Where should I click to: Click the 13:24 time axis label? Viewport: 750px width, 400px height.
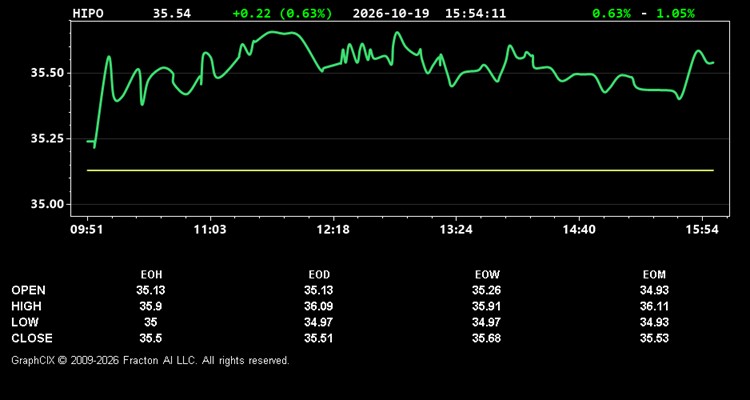pos(456,230)
